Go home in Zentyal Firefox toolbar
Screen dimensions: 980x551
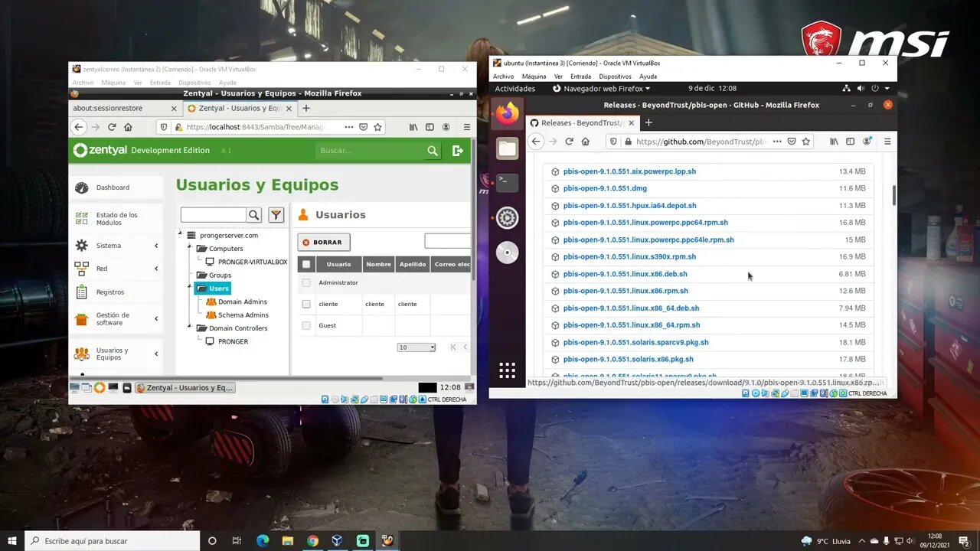click(128, 127)
